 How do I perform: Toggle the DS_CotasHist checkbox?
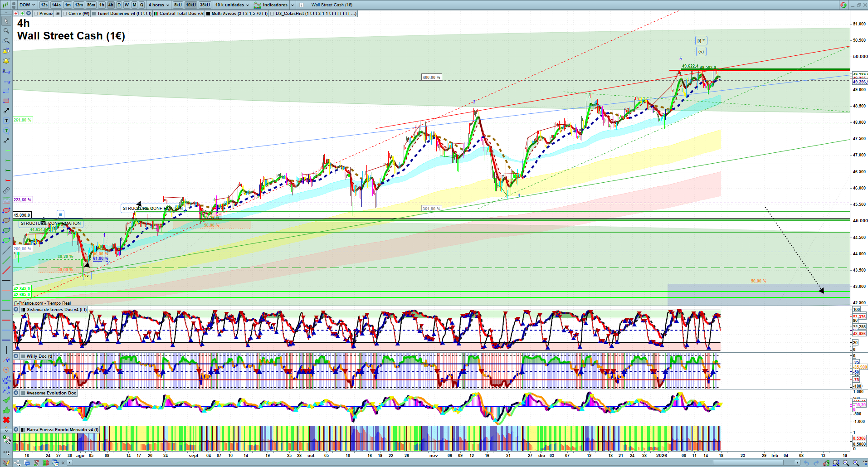pos(272,14)
